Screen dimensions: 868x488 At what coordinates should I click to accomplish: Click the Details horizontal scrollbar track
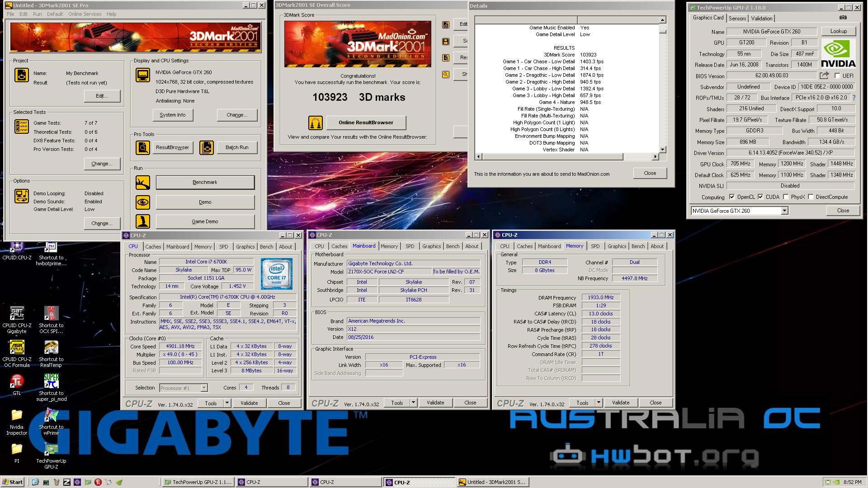637,157
